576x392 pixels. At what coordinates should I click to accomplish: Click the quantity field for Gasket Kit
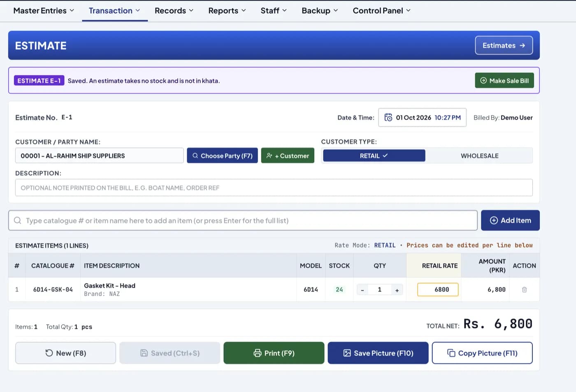tap(380, 290)
